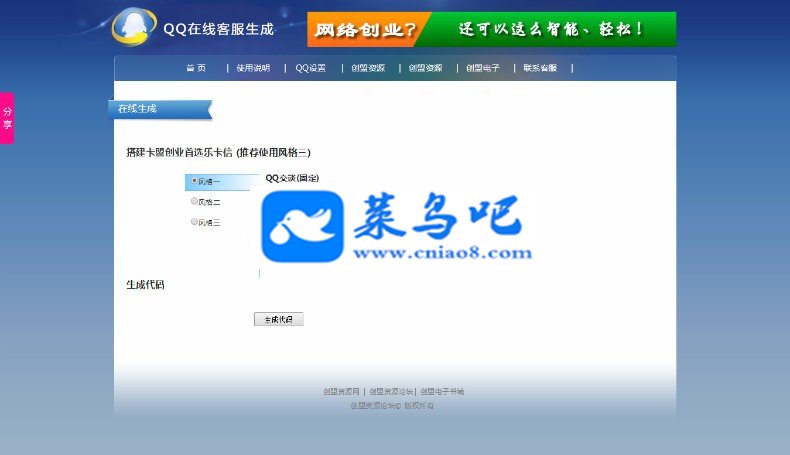790x455 pixels.
Task: Select the 风格一 radio button
Action: [194, 180]
